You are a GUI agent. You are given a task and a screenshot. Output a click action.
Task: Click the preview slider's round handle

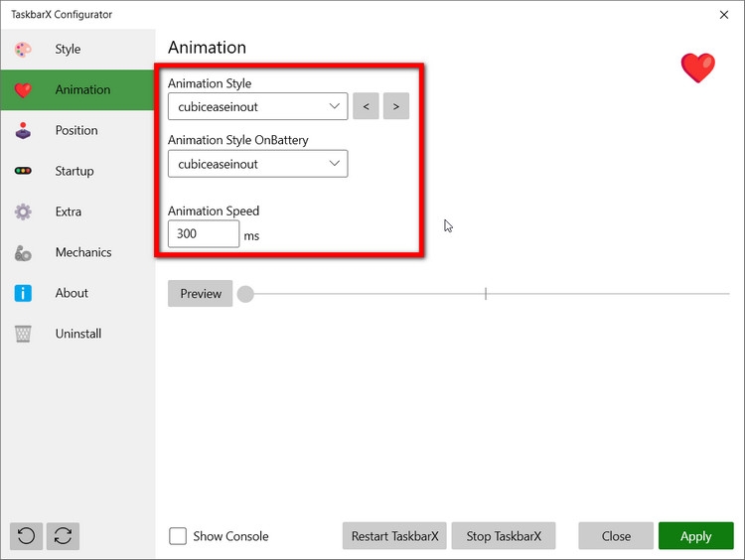[245, 294]
